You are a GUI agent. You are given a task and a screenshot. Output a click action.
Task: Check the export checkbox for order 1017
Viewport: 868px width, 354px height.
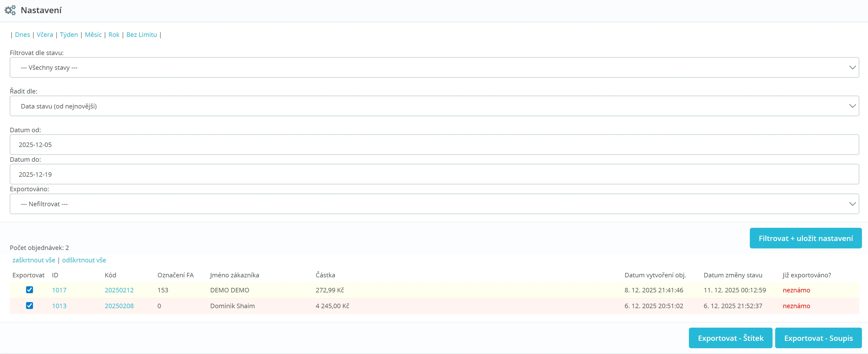pos(30,290)
